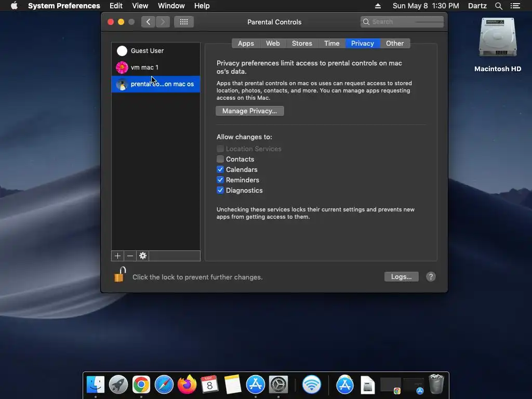Click the Manage Privacy button
This screenshot has width=532, height=399.
pyautogui.click(x=250, y=111)
